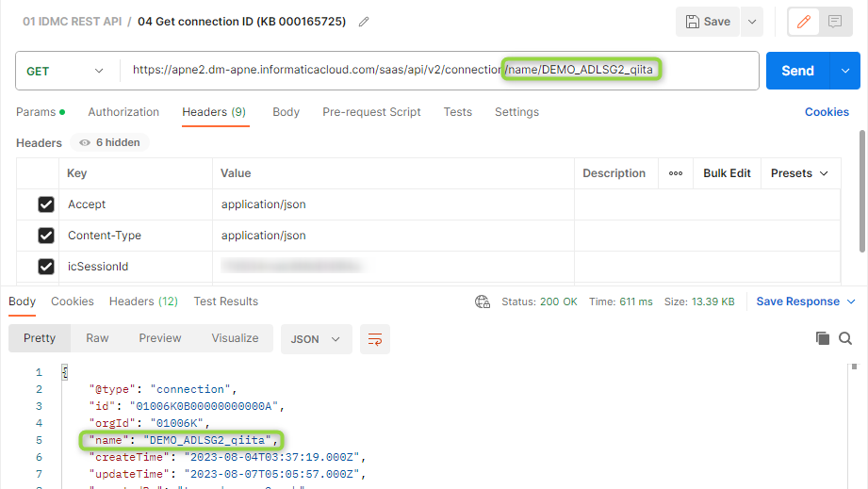Image resolution: width=868 pixels, height=489 pixels.
Task: Click the eye icon in the 6 hidden badge
Action: [84, 142]
